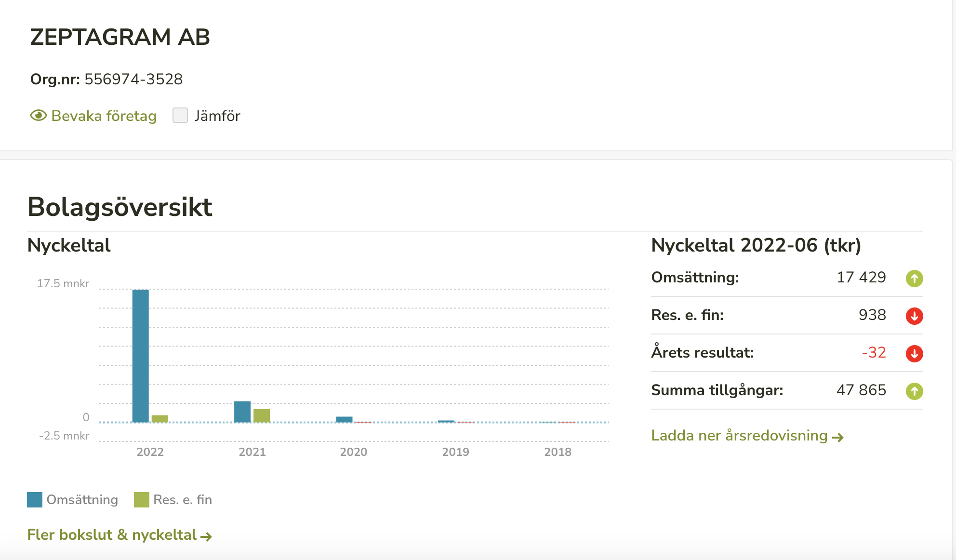Open Ladda ner årsredovisning link
The width and height of the screenshot is (956, 560).
[x=739, y=436]
